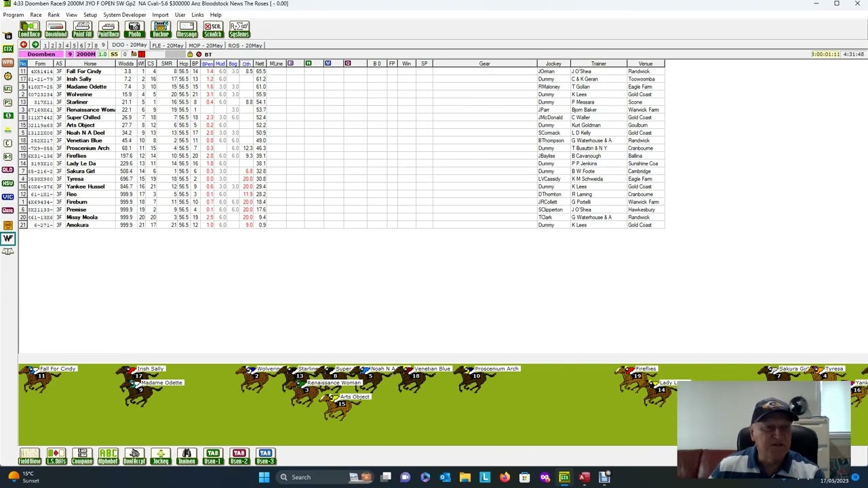Click the Field View bottom icon
This screenshot has width=868, height=488.
(x=29, y=456)
